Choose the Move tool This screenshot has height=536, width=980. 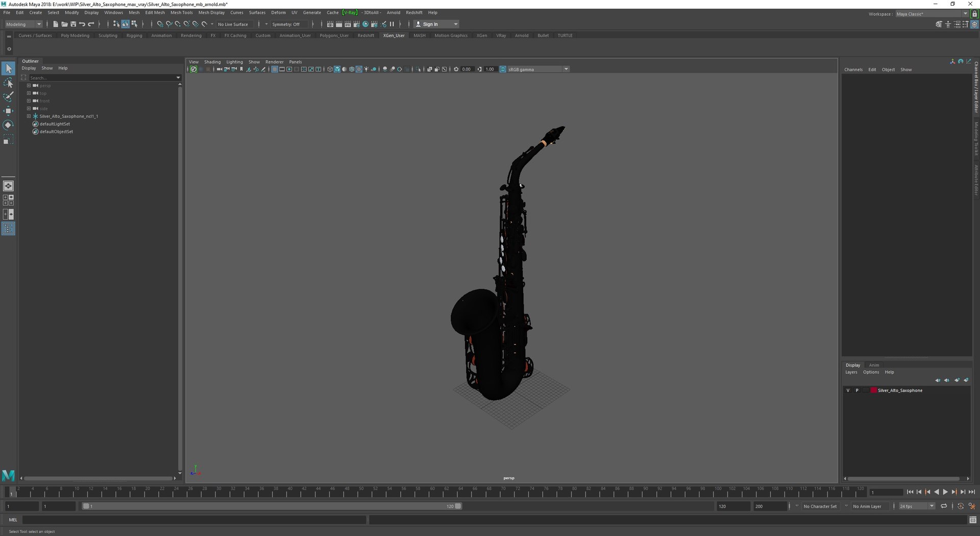8,111
